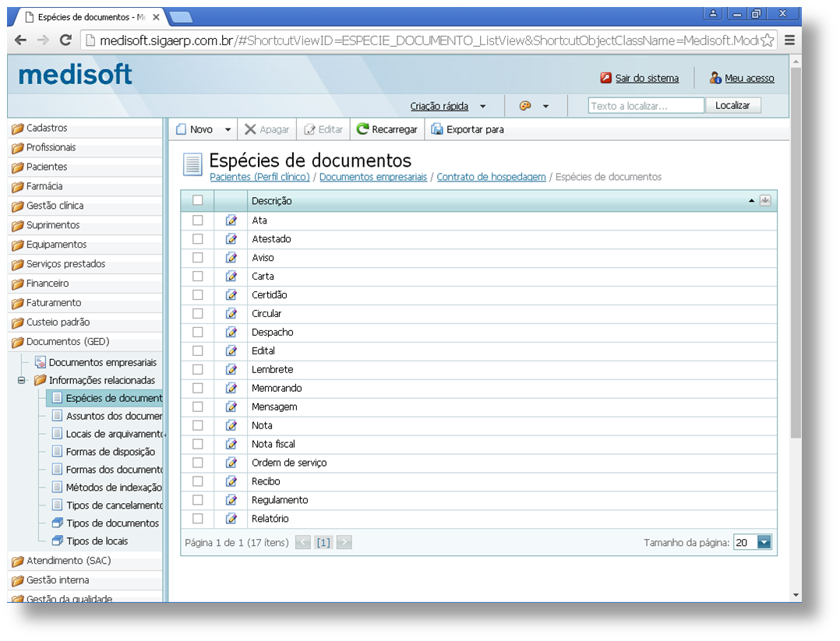The image size is (840, 641).
Task: Check the checkbox on the "Atestado" row
Action: click(196, 238)
